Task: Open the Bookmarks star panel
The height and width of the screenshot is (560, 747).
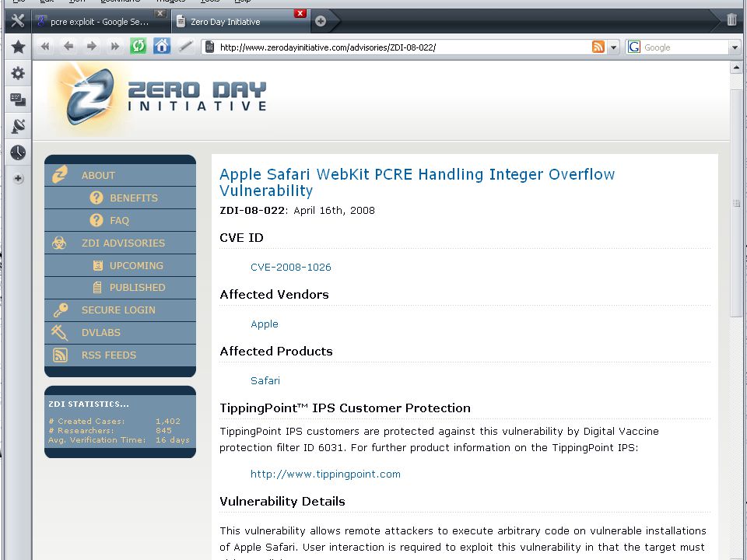Action: click(18, 47)
